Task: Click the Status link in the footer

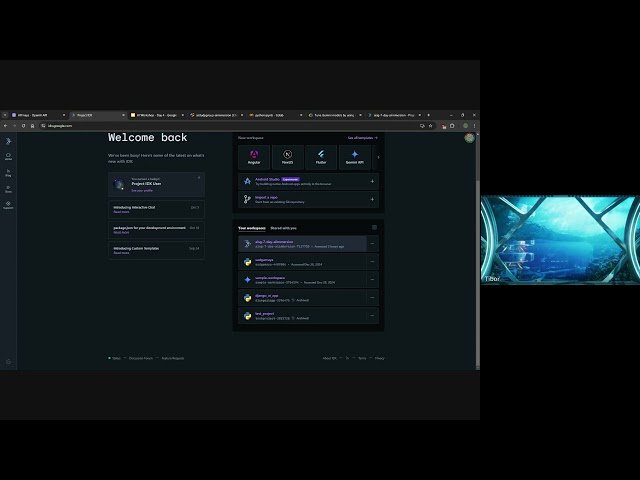Action: point(114,358)
